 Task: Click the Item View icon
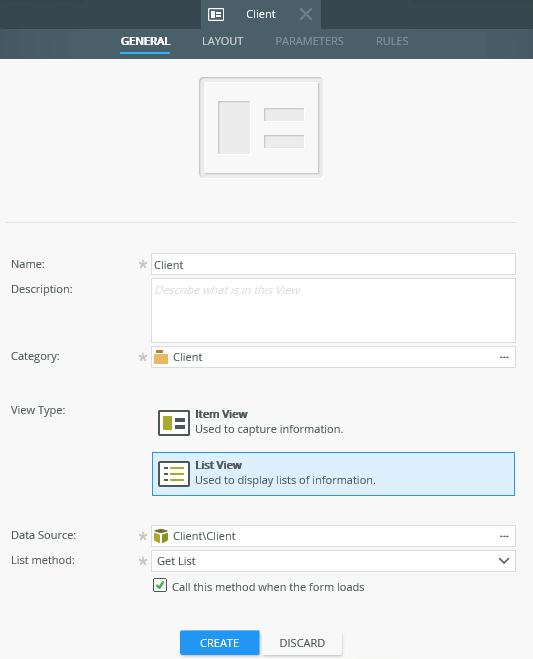(x=174, y=423)
